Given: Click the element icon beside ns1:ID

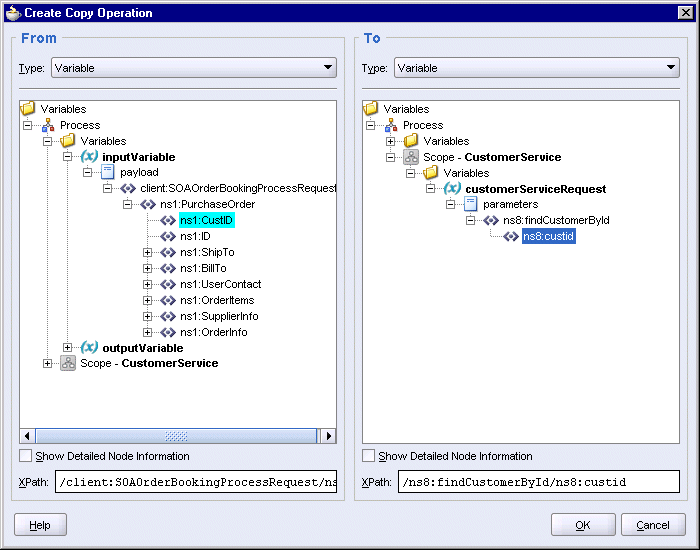Looking at the screenshot, I should (168, 237).
